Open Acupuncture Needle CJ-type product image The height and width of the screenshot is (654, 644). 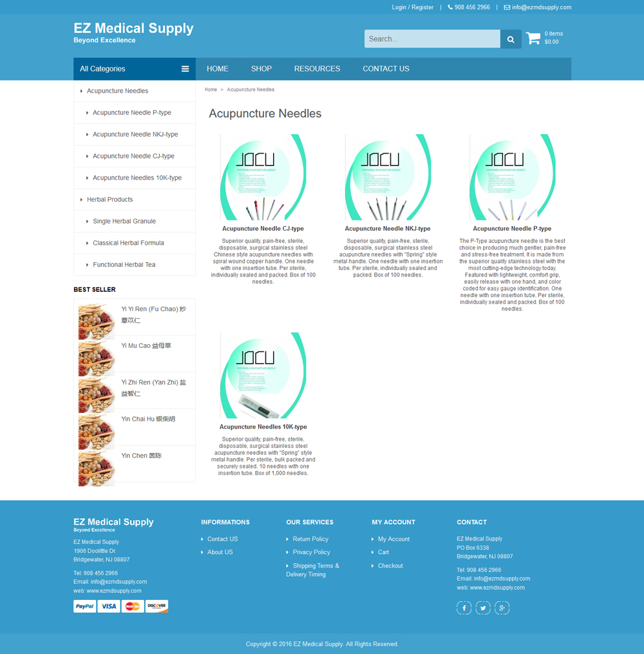263,177
